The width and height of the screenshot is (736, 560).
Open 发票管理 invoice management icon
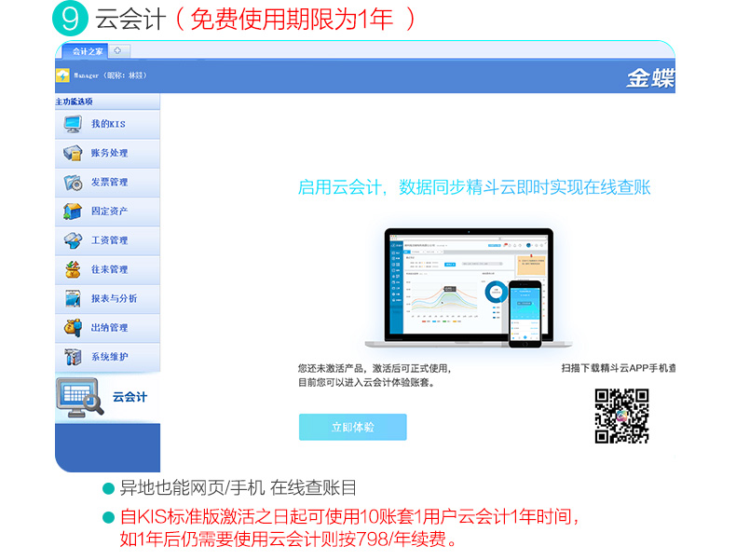(x=74, y=183)
